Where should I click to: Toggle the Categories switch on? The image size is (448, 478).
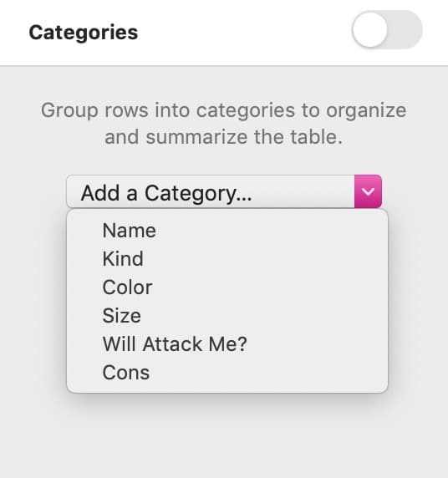[x=387, y=29]
